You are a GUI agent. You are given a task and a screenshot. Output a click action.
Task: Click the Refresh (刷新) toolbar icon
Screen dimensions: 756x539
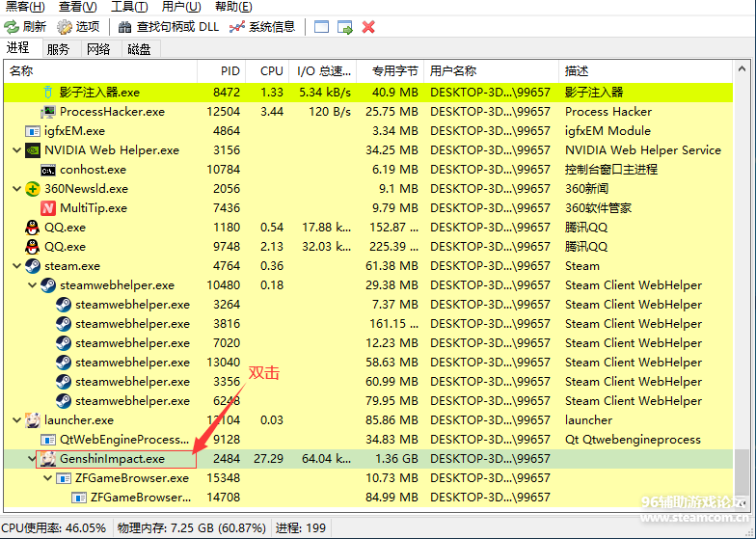[12, 27]
